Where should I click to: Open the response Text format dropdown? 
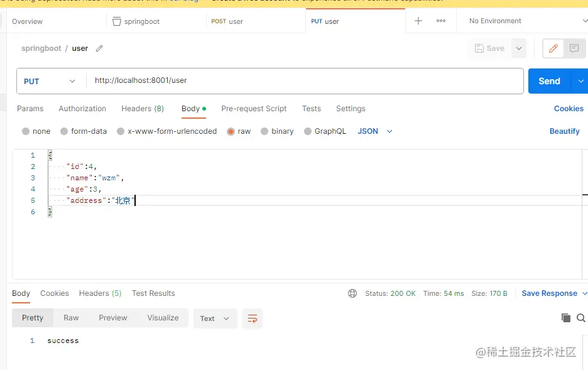(x=215, y=318)
